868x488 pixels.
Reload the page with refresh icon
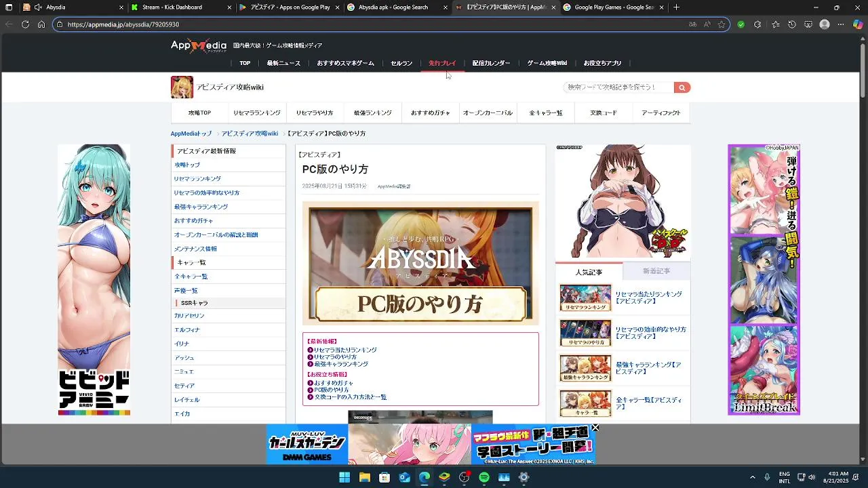25,24
